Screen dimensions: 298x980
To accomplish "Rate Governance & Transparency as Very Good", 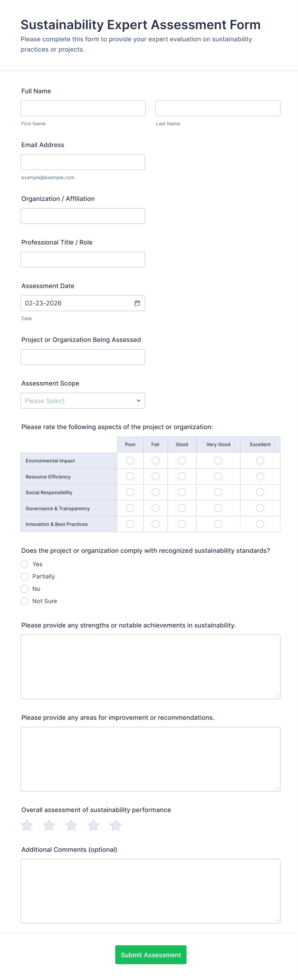I will coord(218,508).
